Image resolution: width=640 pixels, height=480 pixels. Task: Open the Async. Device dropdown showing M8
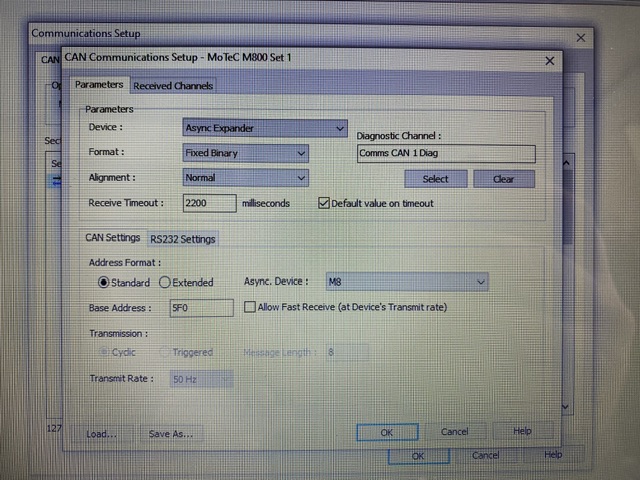(407, 282)
